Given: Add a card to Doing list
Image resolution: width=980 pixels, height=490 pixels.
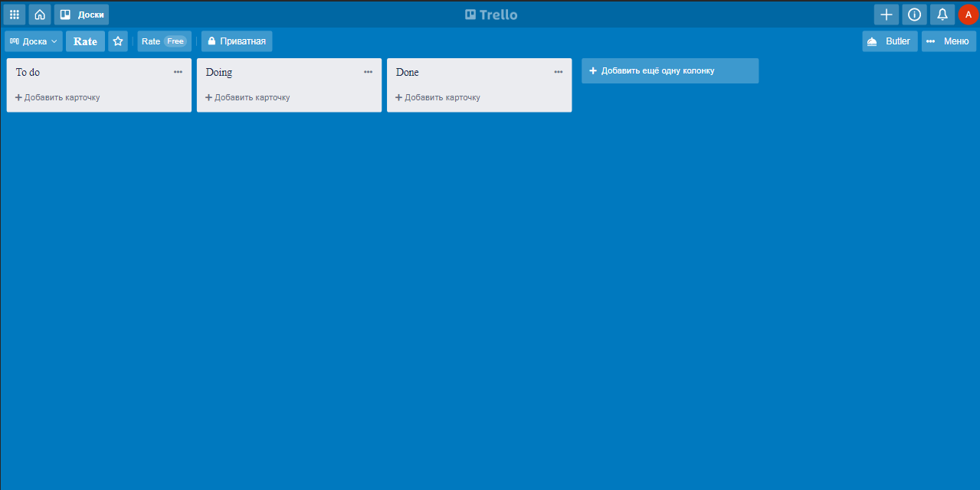Looking at the screenshot, I should [247, 97].
